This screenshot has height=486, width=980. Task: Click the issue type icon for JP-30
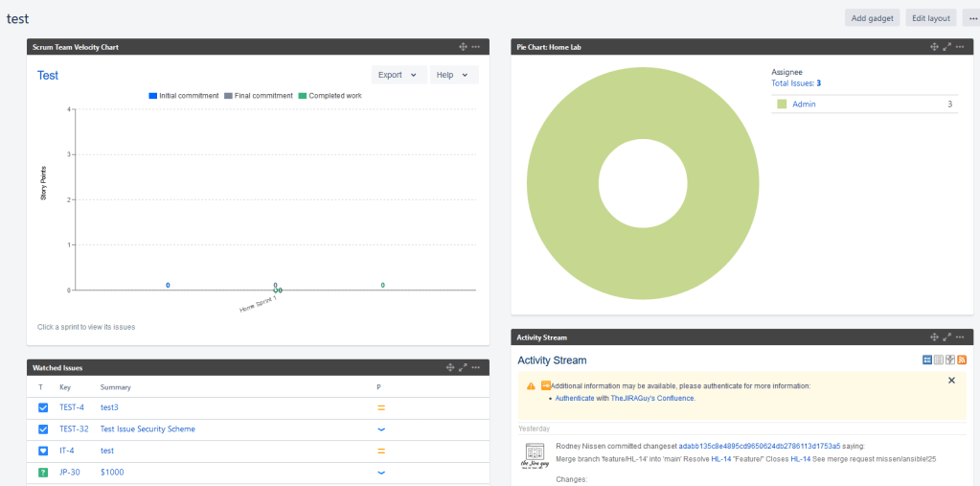(x=42, y=473)
